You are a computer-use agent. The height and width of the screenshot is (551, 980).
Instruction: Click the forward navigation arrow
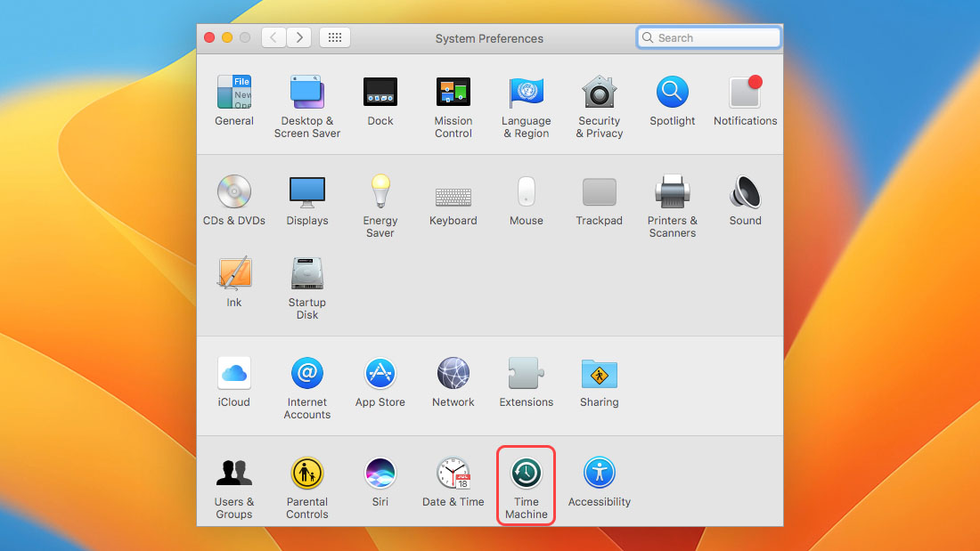click(x=299, y=37)
